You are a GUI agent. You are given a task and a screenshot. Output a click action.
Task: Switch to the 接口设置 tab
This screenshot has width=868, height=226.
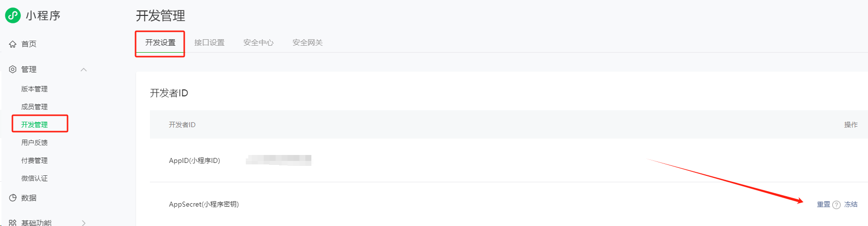pyautogui.click(x=209, y=43)
